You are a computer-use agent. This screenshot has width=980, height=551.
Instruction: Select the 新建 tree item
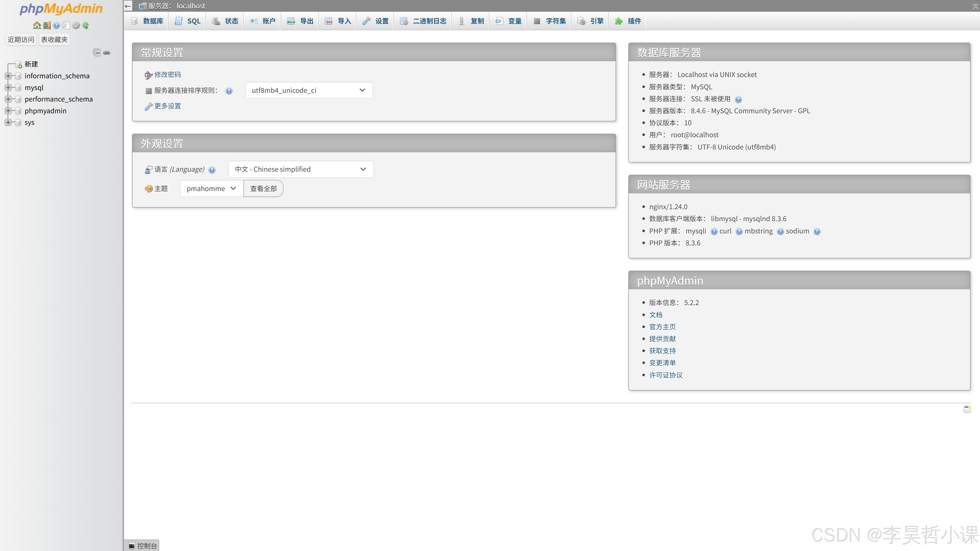(31, 64)
